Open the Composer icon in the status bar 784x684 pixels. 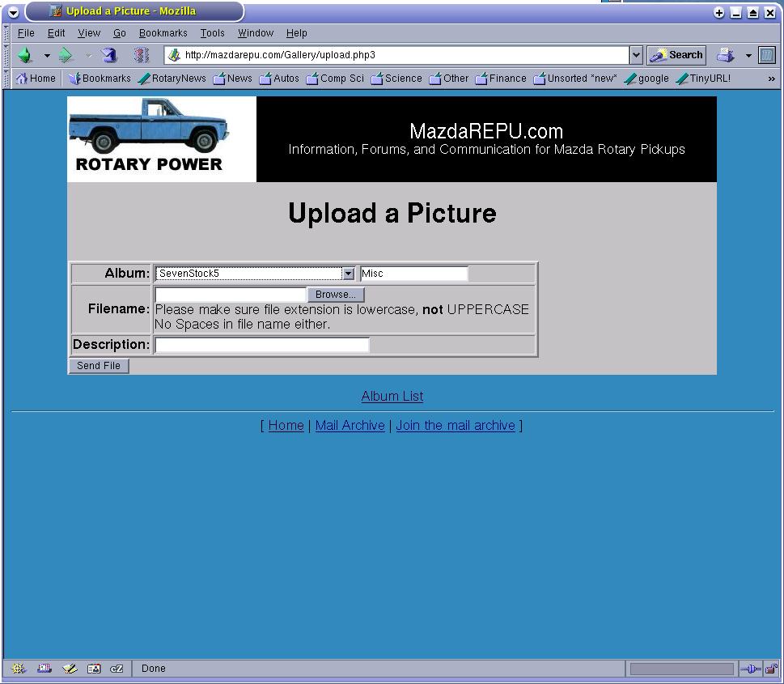click(x=70, y=669)
